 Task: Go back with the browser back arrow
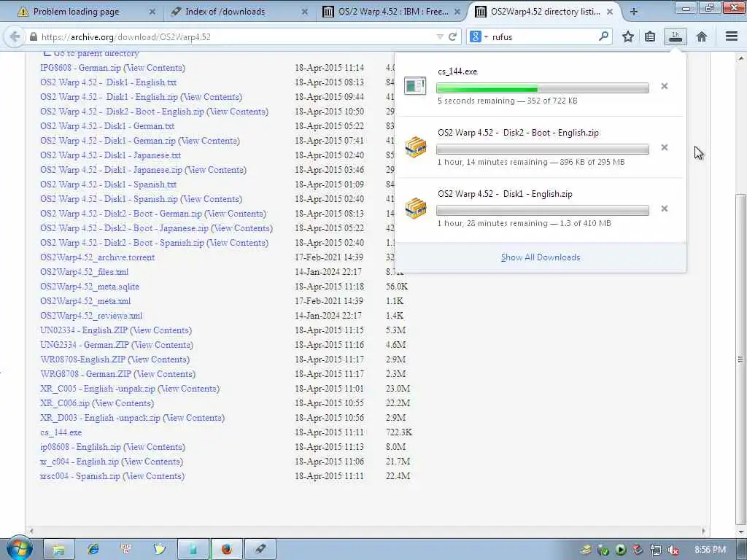click(x=15, y=36)
